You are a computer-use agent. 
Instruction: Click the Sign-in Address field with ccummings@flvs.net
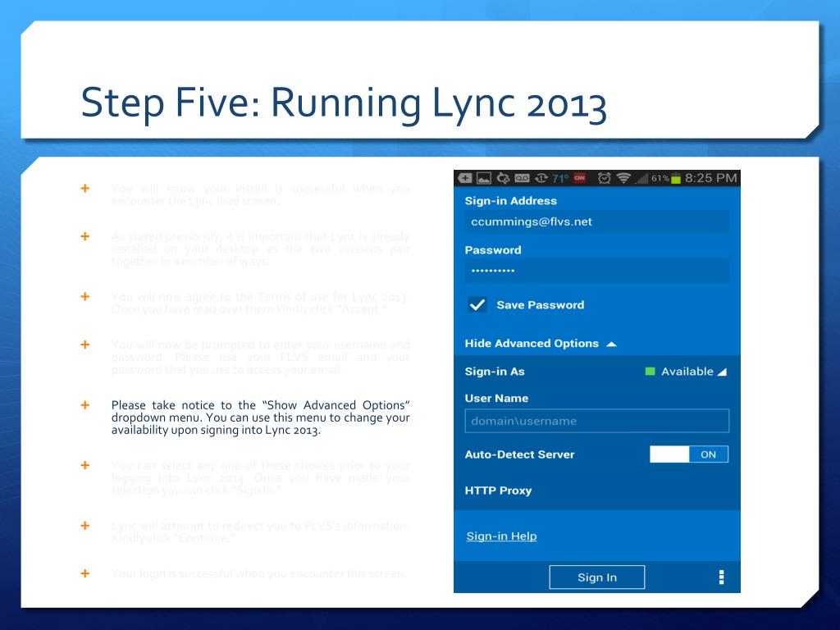[x=597, y=221]
